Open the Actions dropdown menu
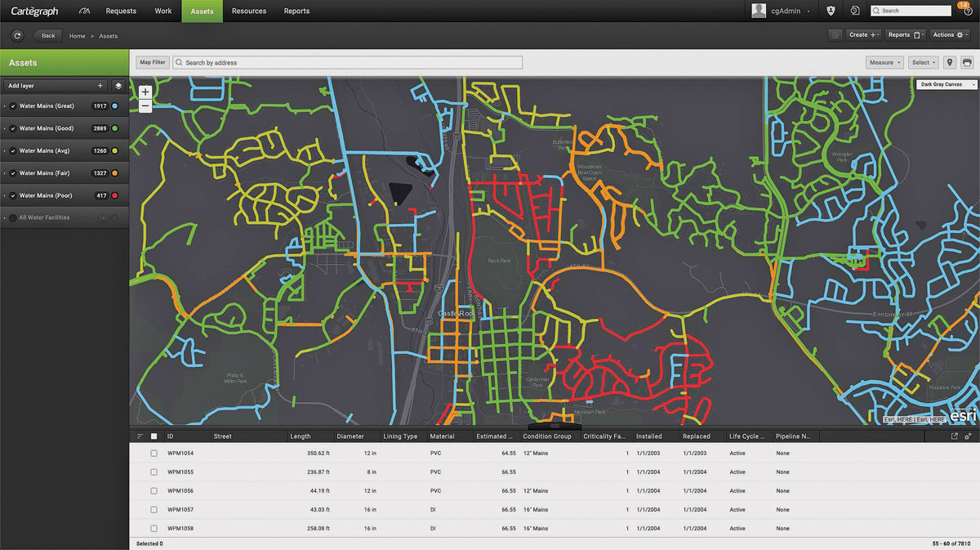This screenshot has height=550, width=980. tap(951, 35)
